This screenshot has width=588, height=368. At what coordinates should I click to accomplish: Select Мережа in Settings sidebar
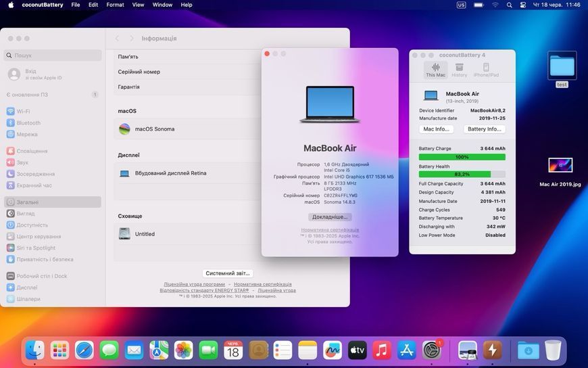tap(53, 134)
